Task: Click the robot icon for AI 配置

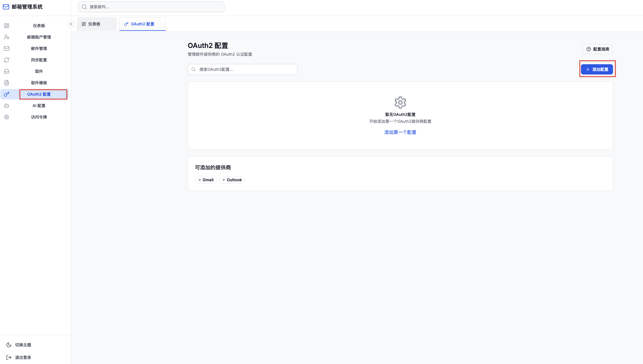Action: 7,106
